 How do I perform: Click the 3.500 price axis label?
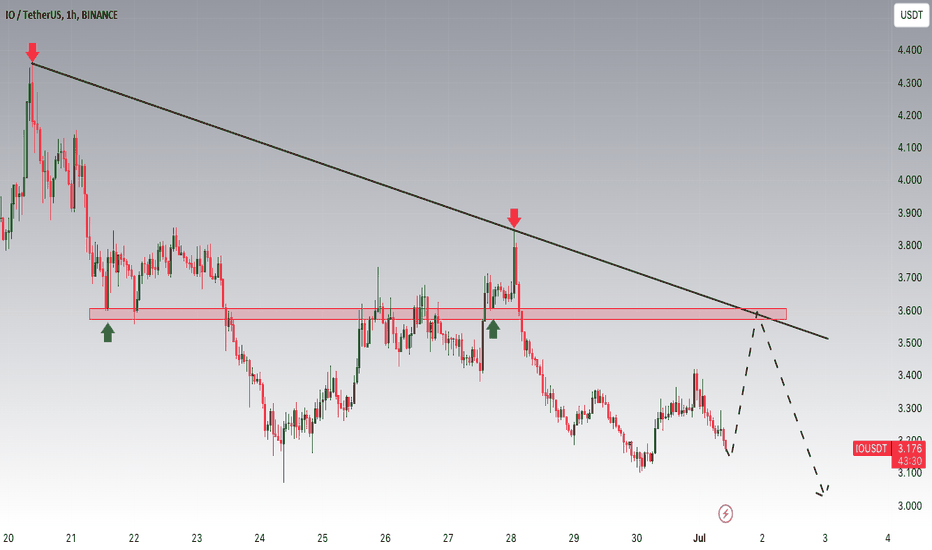pos(909,342)
